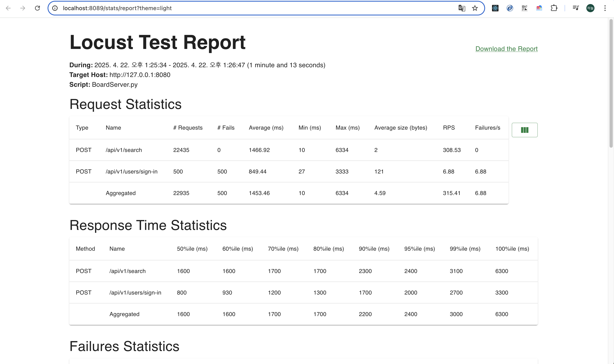Viewport: 614px width, 364px height.
Task: Click the Script BoardServer.py text
Action: point(103,85)
